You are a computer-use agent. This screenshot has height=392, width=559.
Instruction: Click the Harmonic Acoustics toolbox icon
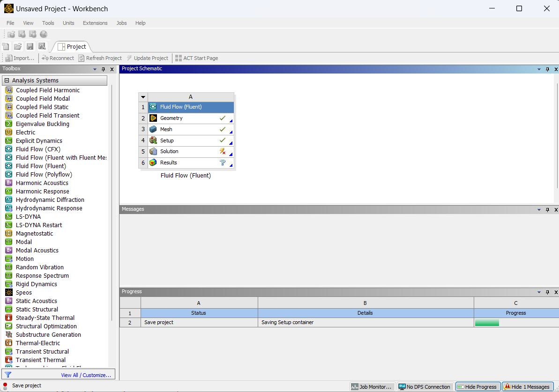point(9,183)
